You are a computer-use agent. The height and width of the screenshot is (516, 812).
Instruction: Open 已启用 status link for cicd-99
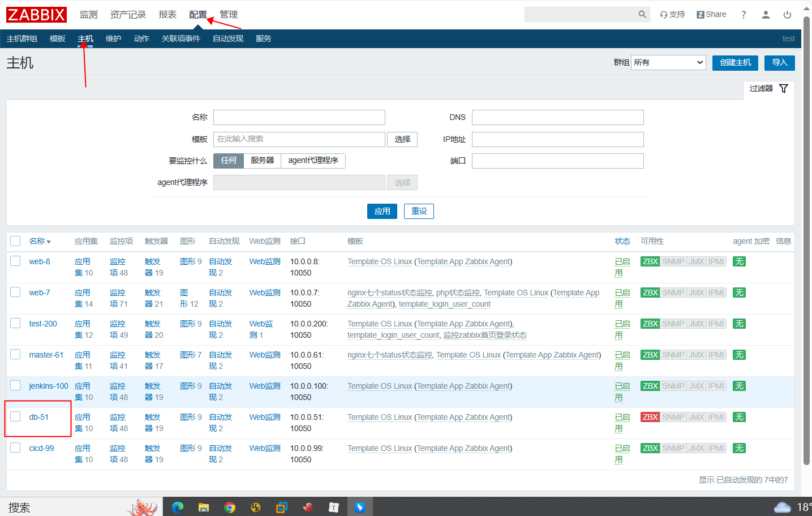[622, 454]
